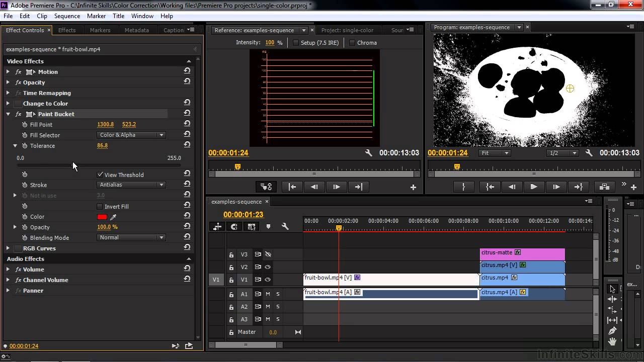Enable the Invert Fill checkbox
The width and height of the screenshot is (644, 362).
point(100,207)
